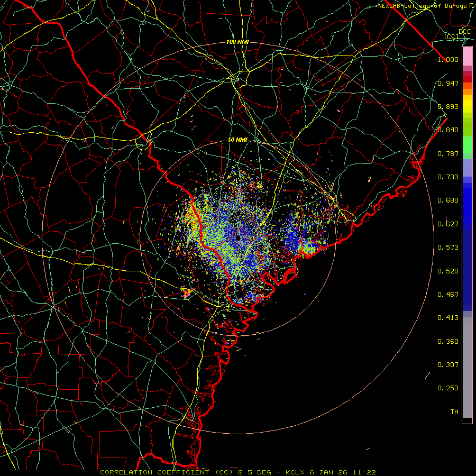Click the 0.413 scale value
The height and width of the screenshot is (476, 476).
pyautogui.click(x=448, y=318)
